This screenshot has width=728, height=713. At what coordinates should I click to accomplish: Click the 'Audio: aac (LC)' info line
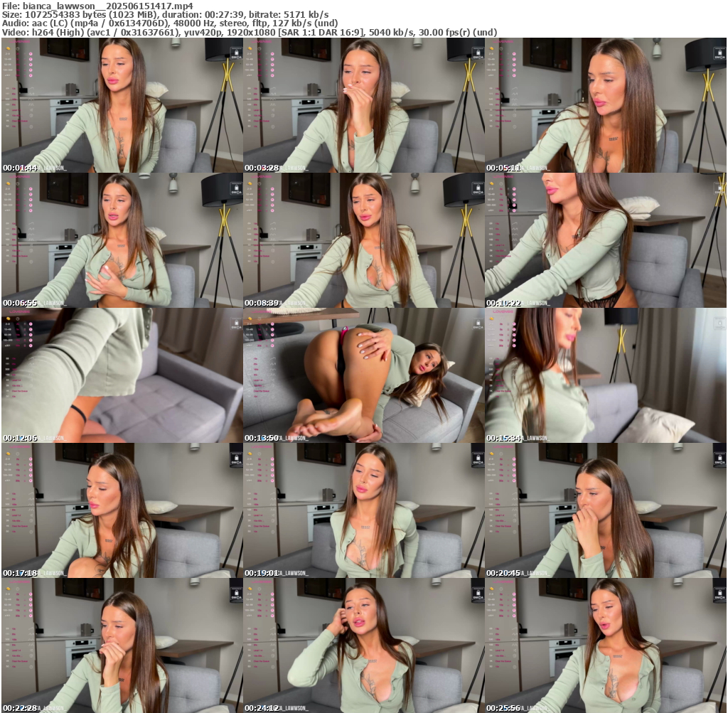tap(170, 23)
